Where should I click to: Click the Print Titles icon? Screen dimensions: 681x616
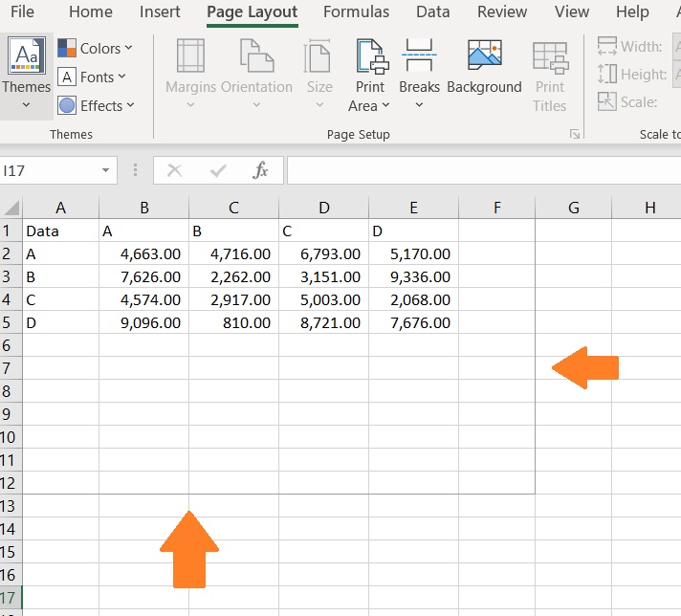point(550,57)
